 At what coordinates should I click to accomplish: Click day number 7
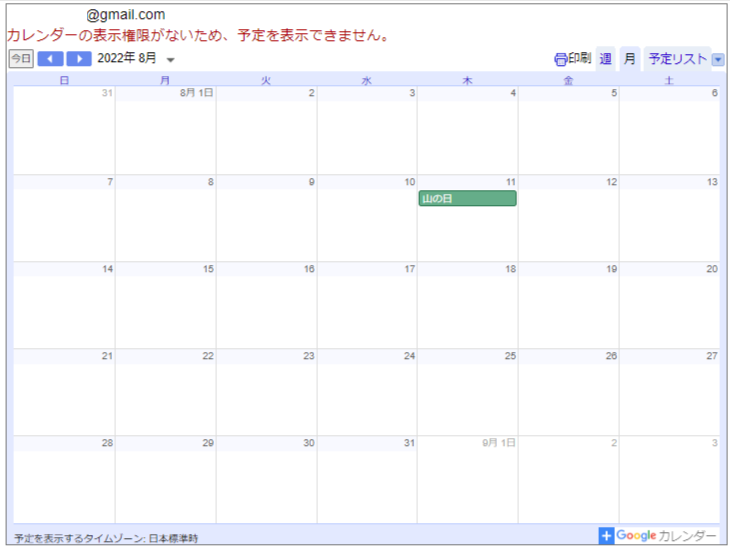(x=110, y=182)
